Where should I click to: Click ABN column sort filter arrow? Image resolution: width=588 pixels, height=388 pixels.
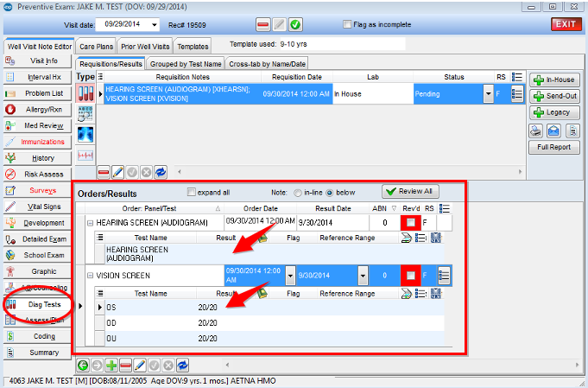[x=394, y=208]
